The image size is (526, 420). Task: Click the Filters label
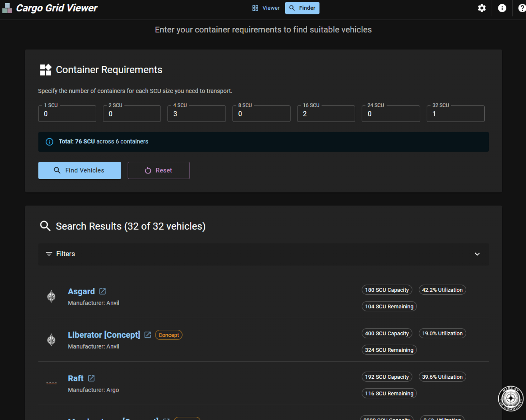(65, 254)
